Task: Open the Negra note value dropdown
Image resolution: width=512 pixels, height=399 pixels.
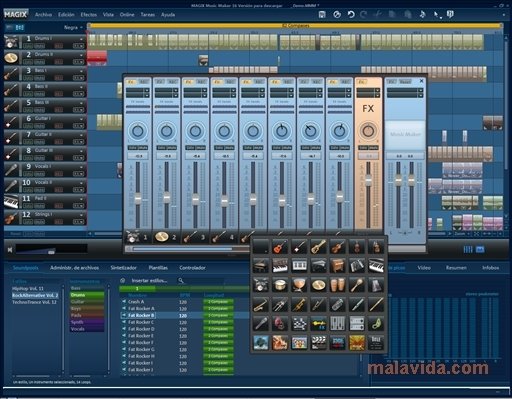Action: (73, 28)
